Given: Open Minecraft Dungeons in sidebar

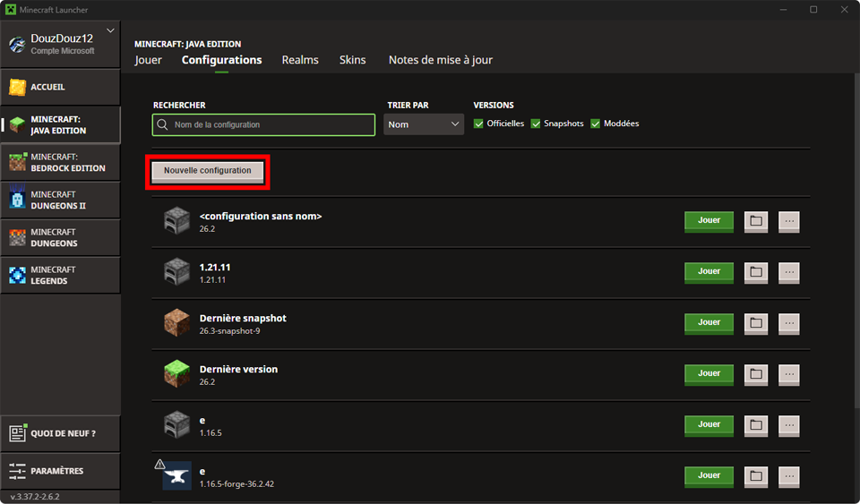Looking at the screenshot, I should click(x=60, y=238).
